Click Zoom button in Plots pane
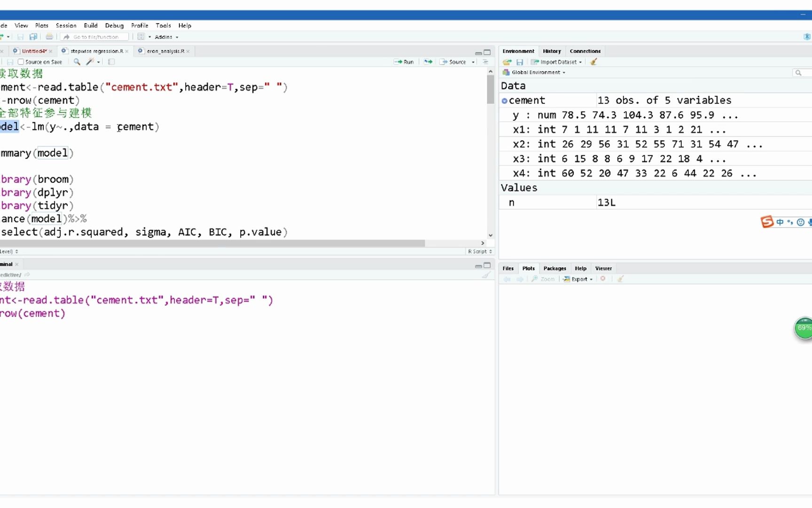812x508 pixels. (543, 279)
